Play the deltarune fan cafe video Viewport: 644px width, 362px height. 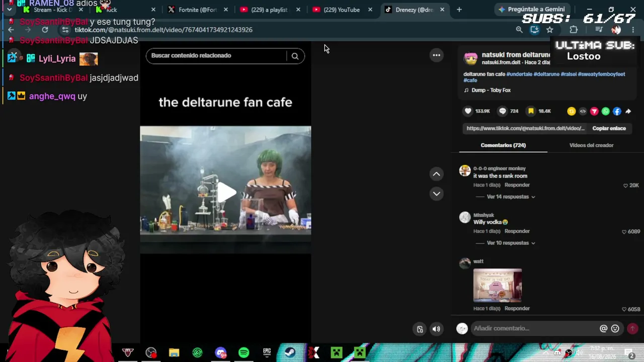(x=225, y=192)
